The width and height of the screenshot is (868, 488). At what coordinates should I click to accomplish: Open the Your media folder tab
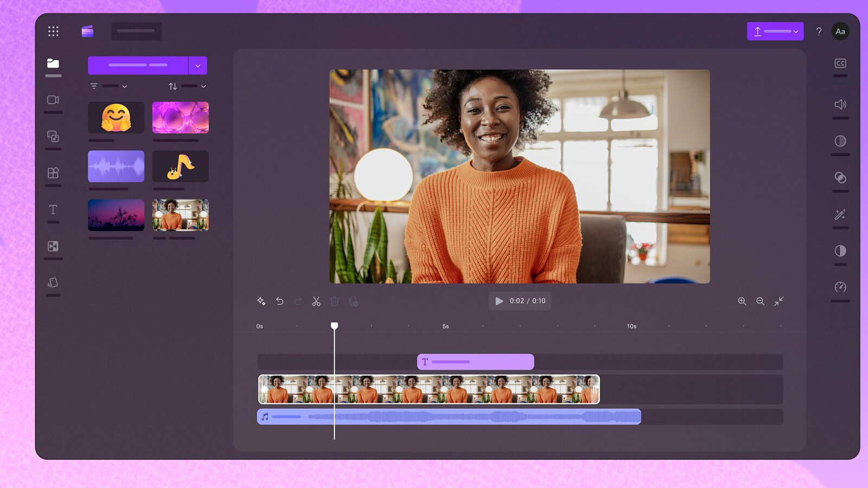tap(53, 63)
